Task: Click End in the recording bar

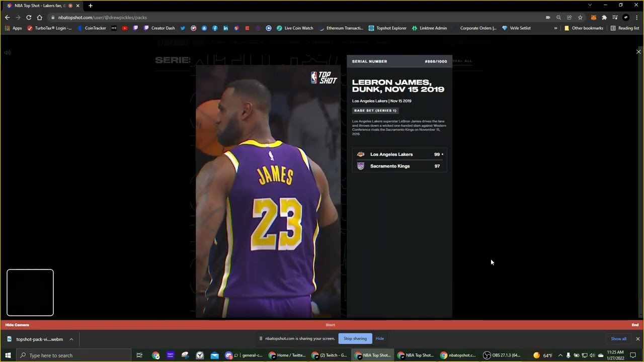Action: pos(635,325)
